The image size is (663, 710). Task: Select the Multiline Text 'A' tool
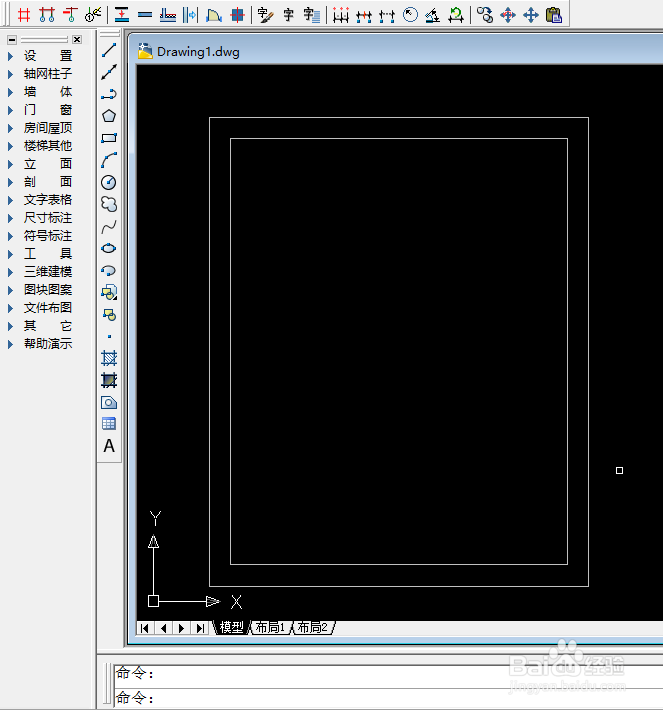tap(109, 446)
